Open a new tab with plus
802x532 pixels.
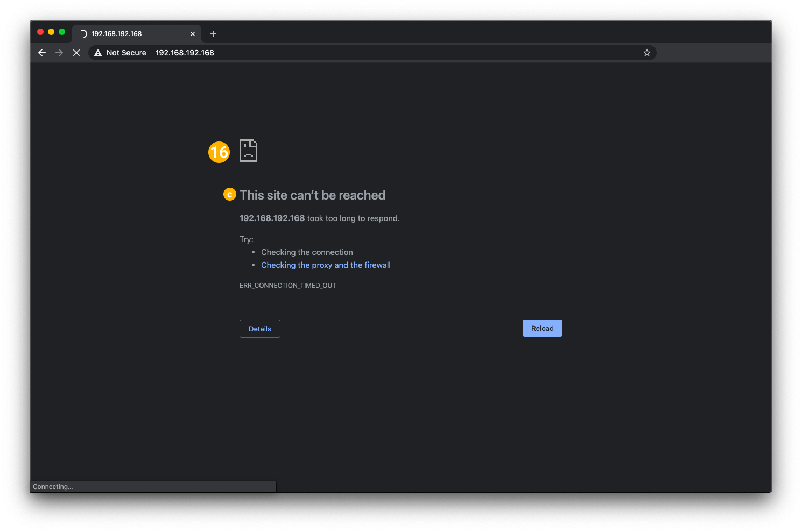(x=213, y=34)
